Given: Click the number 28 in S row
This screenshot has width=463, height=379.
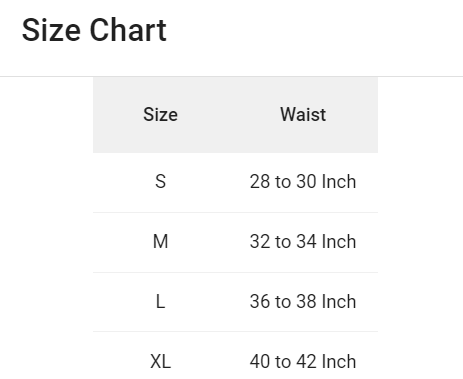Looking at the screenshot, I should click(260, 182).
